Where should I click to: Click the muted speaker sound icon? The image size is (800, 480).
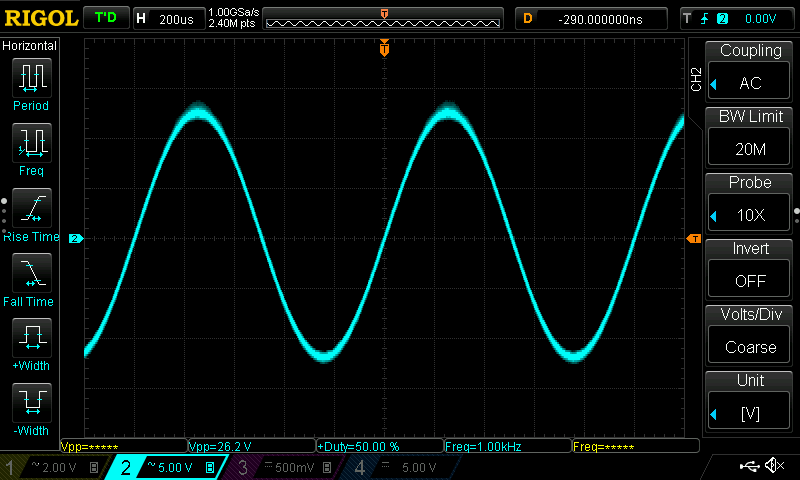(774, 465)
